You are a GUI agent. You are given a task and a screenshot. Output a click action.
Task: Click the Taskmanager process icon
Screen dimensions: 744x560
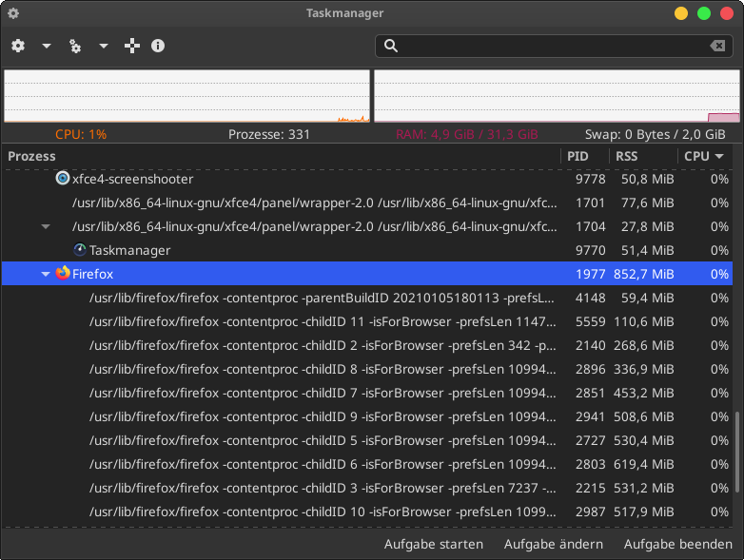click(80, 249)
